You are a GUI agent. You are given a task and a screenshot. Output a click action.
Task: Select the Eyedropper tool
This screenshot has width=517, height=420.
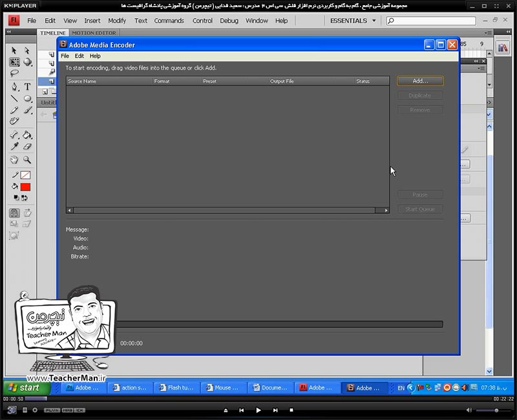click(x=14, y=147)
